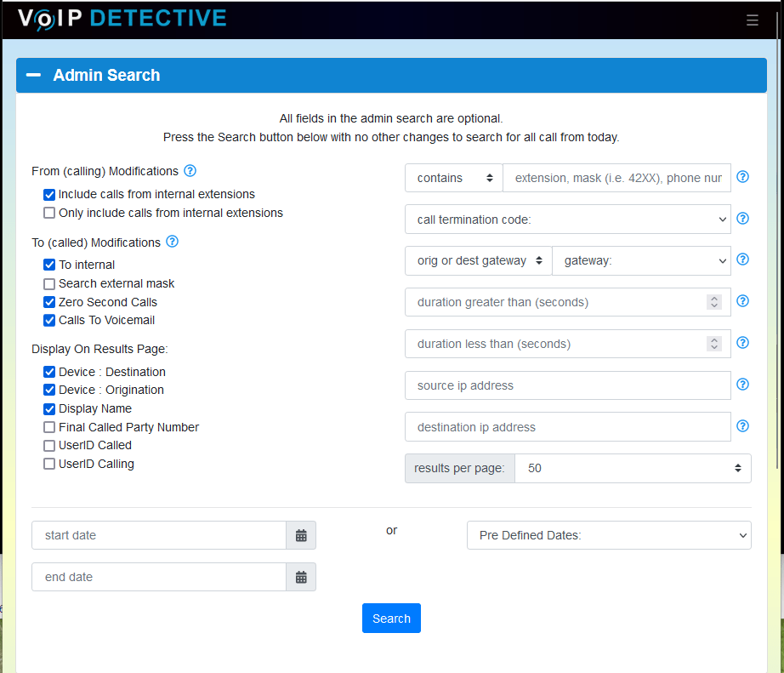Expand the call termination code dropdown
The image size is (784, 673).
(567, 220)
